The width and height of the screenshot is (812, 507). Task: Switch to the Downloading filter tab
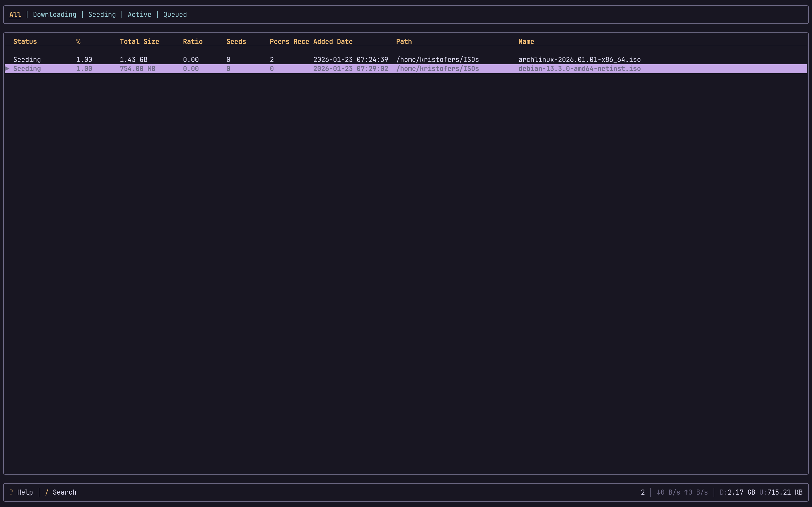coord(54,14)
